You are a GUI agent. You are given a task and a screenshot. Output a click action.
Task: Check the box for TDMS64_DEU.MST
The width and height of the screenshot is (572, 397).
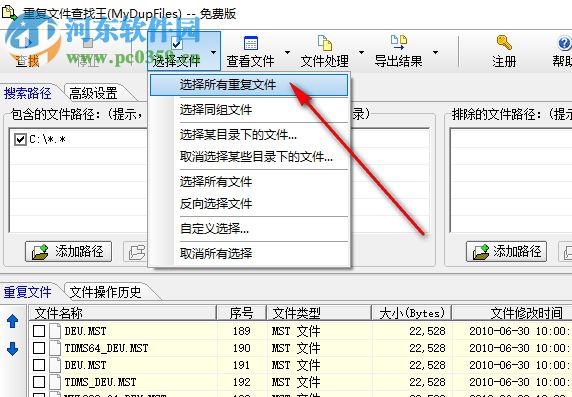[x=39, y=348]
